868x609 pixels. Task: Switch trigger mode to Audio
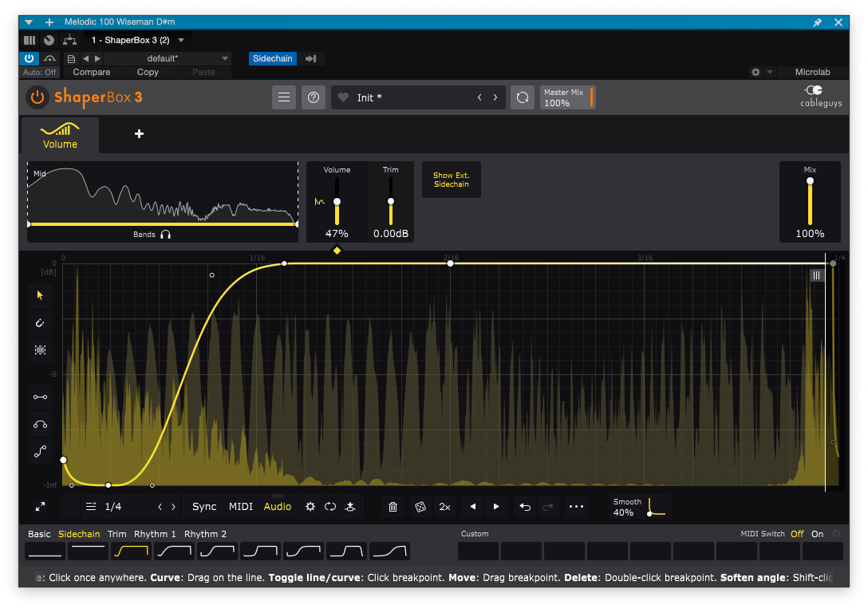pos(278,507)
